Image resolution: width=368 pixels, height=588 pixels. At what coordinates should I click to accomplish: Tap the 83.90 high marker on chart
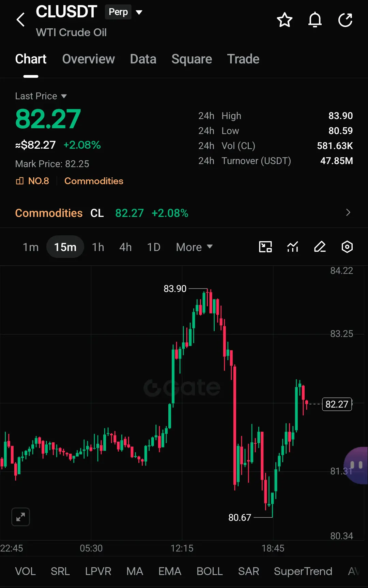point(175,289)
